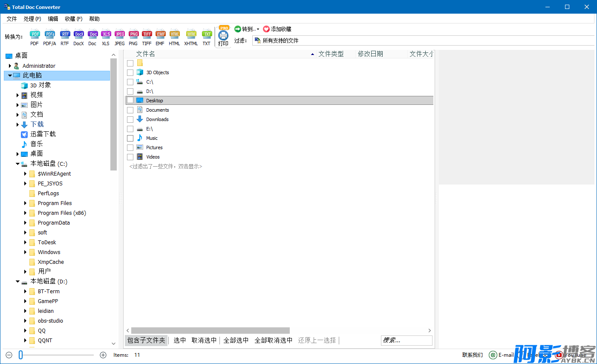Open the 转到 dropdown arrow
The width and height of the screenshot is (597, 364).
258,29
